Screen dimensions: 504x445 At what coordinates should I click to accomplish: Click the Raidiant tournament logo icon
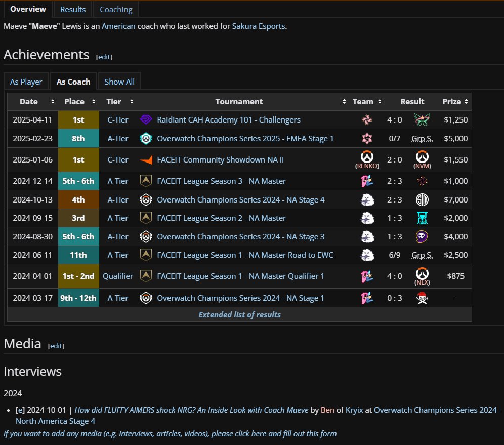[146, 119]
